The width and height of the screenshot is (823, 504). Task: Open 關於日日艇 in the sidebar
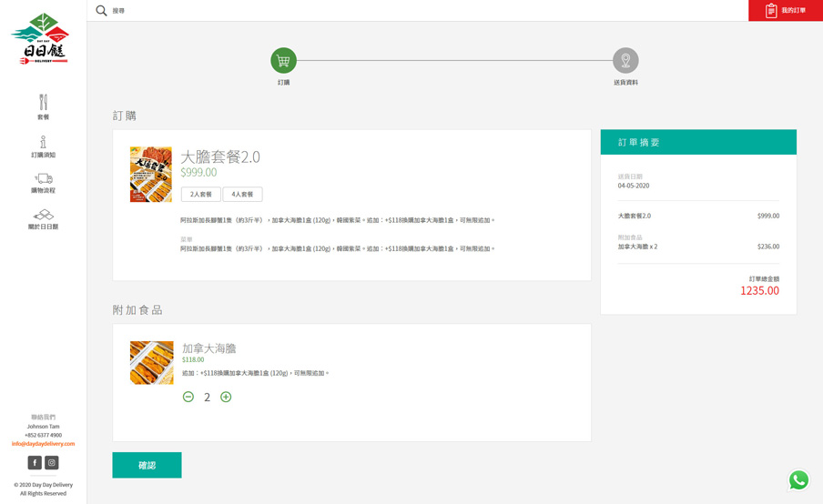(43, 219)
